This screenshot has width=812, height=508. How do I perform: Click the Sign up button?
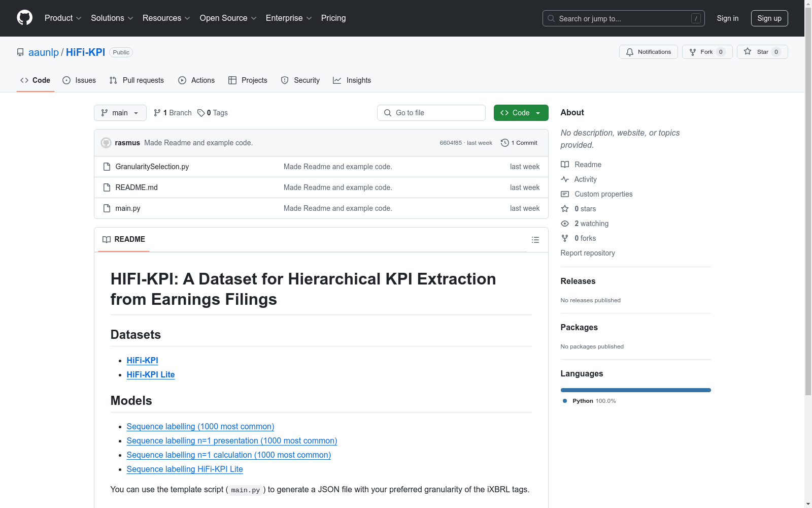pyautogui.click(x=769, y=18)
